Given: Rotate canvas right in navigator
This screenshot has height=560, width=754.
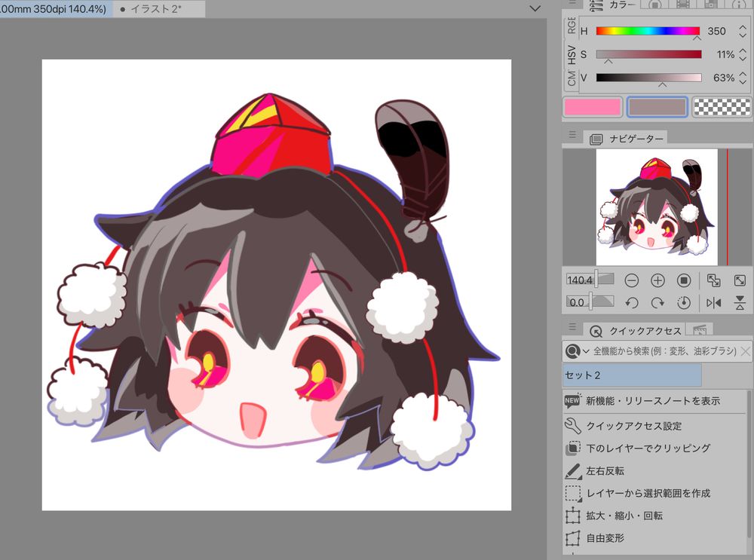Looking at the screenshot, I should (x=657, y=303).
